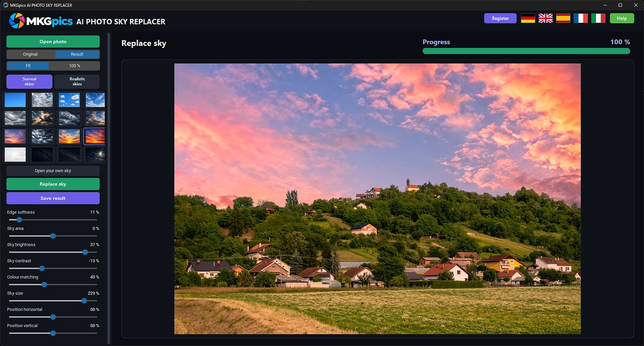Click the 'Sky area' label

15,228
